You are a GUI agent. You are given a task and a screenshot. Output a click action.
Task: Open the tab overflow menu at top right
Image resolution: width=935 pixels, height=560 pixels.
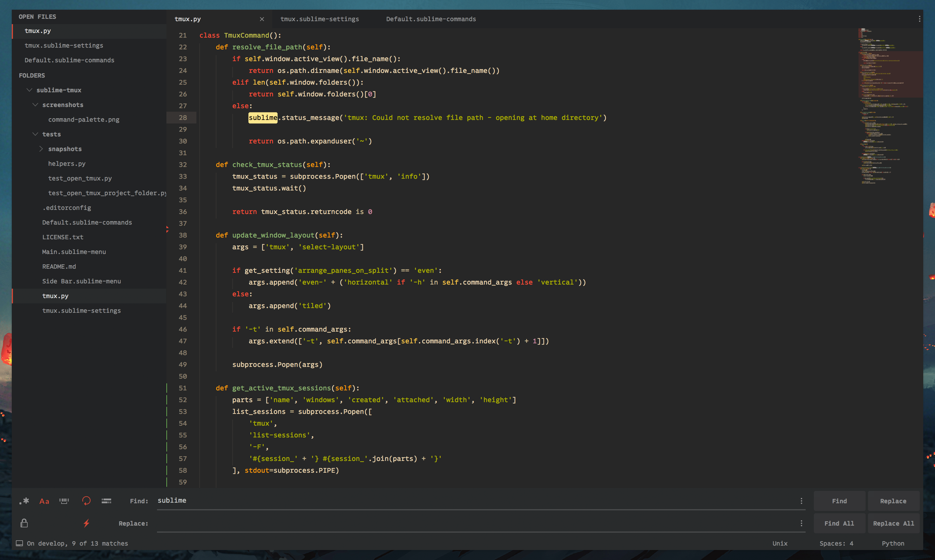click(919, 19)
